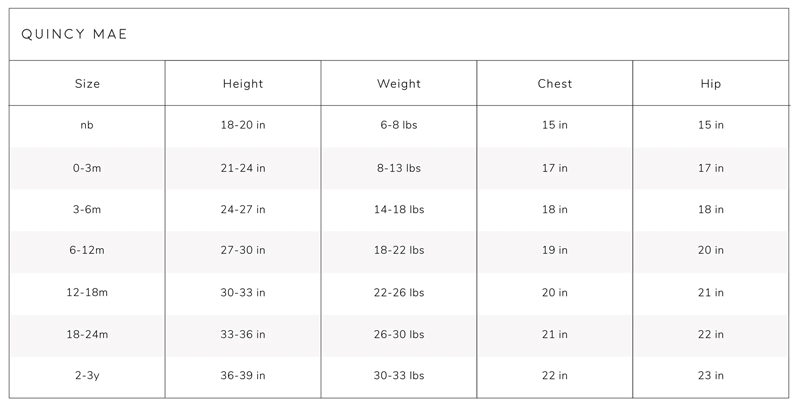The image size is (800, 408).
Task: Select the 6-12m size cell
Action: point(87,251)
